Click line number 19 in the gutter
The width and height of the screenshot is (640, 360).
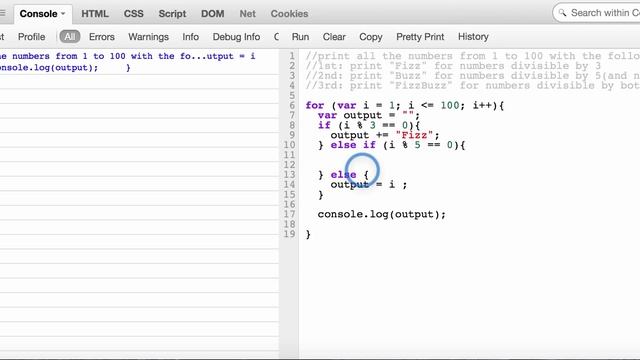point(289,234)
